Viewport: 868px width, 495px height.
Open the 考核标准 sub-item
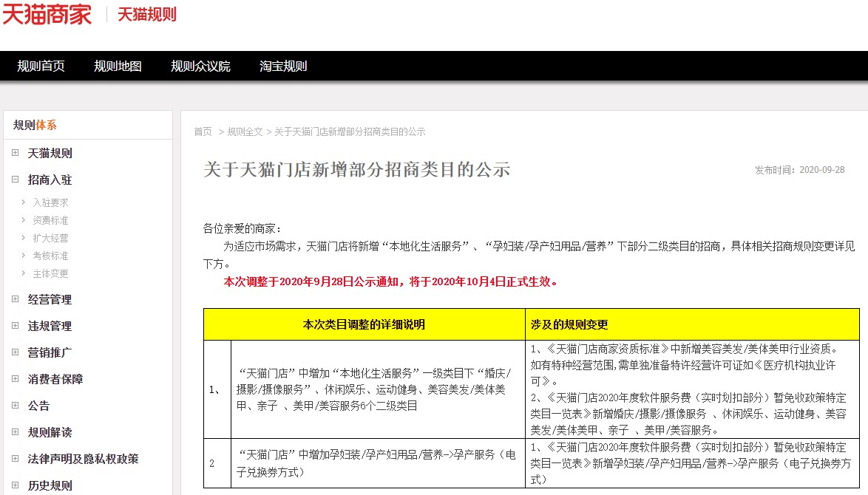coord(50,256)
